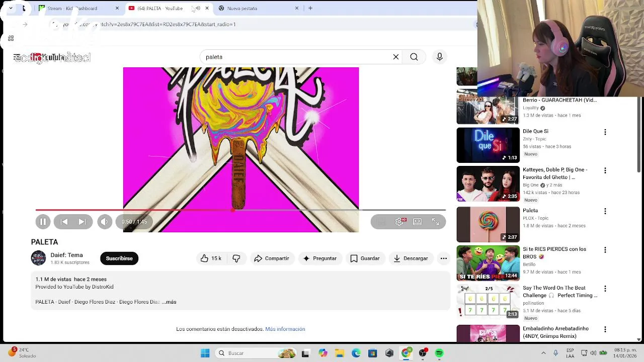644x362 pixels.
Task: Open Microsoft Edge from the taskbar
Action: tap(356, 353)
